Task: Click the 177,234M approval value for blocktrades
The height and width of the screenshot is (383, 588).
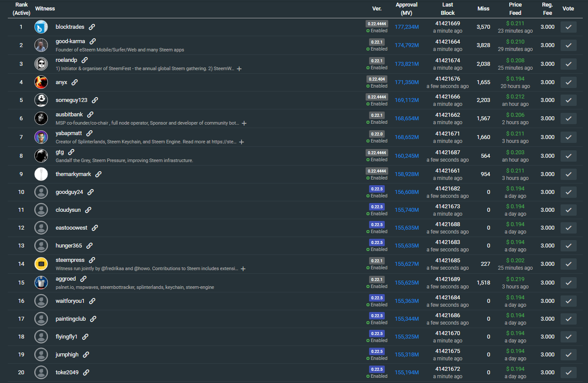Action: (x=407, y=27)
